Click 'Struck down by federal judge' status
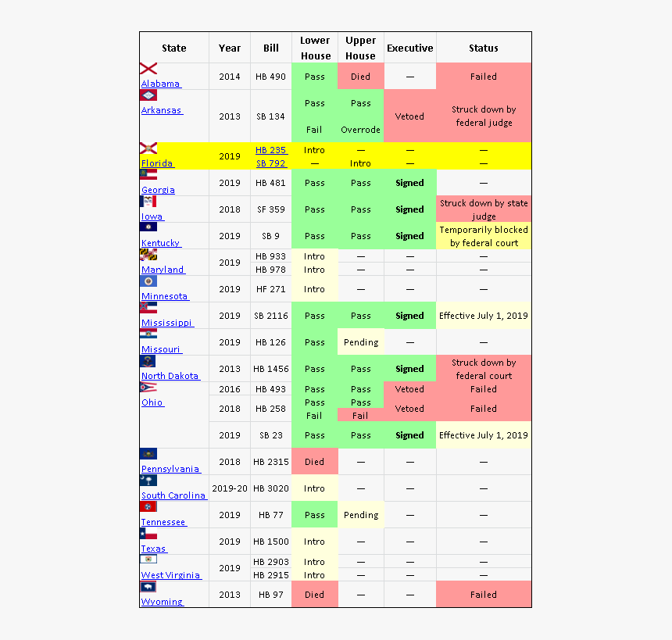Image resolution: width=672 pixels, height=640 pixels. click(x=484, y=116)
